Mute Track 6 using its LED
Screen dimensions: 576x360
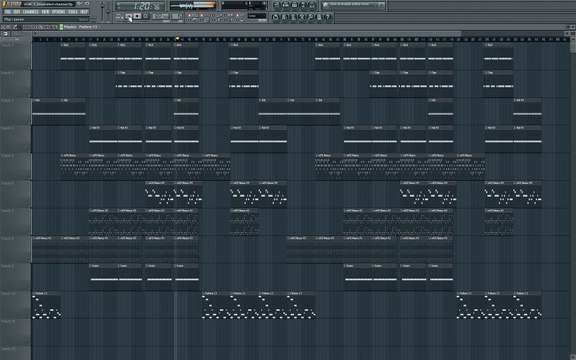point(29,205)
